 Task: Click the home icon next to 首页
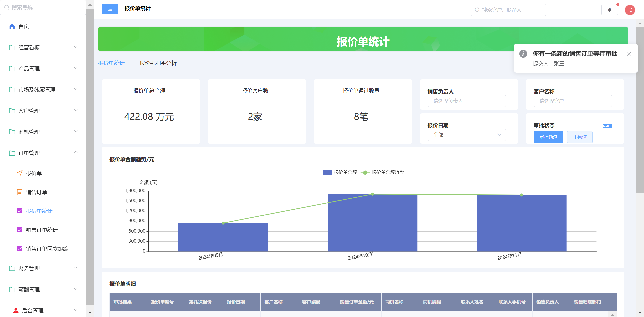click(x=12, y=26)
